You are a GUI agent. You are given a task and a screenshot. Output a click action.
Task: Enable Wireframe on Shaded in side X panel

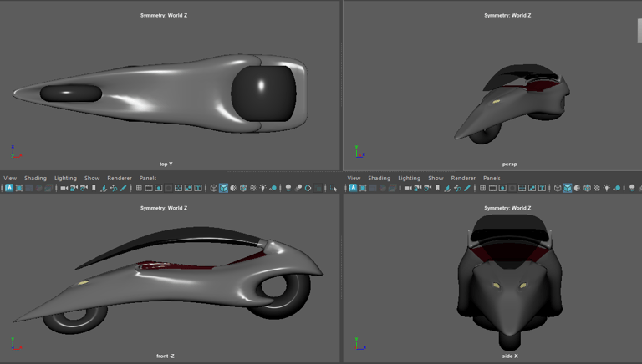click(587, 188)
